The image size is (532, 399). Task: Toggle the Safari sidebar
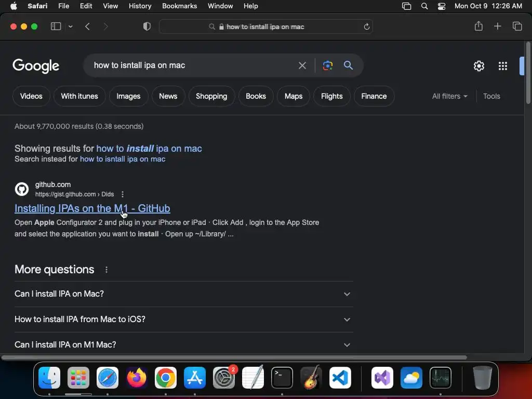coord(56,26)
